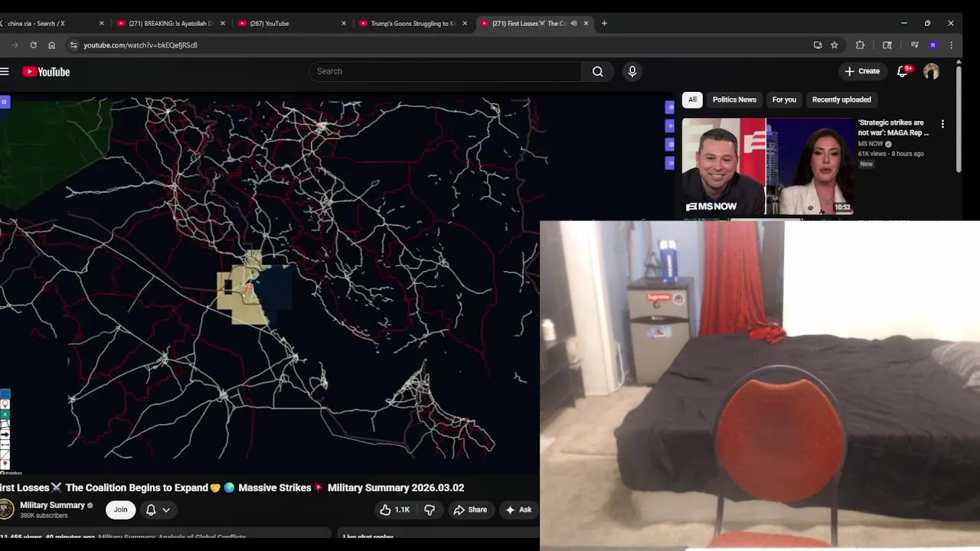Image resolution: width=980 pixels, height=551 pixels.
Task: Expand notification options chevron next to bell
Action: click(x=166, y=510)
